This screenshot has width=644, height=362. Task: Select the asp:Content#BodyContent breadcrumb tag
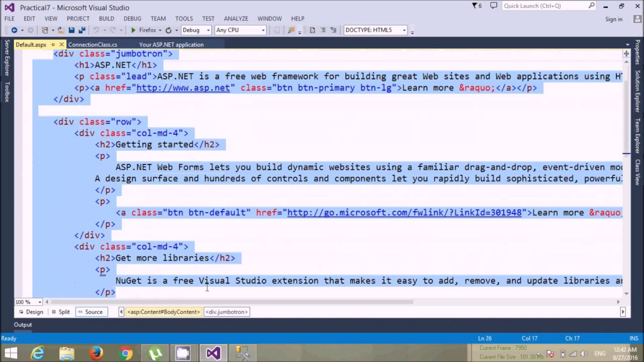(x=164, y=312)
